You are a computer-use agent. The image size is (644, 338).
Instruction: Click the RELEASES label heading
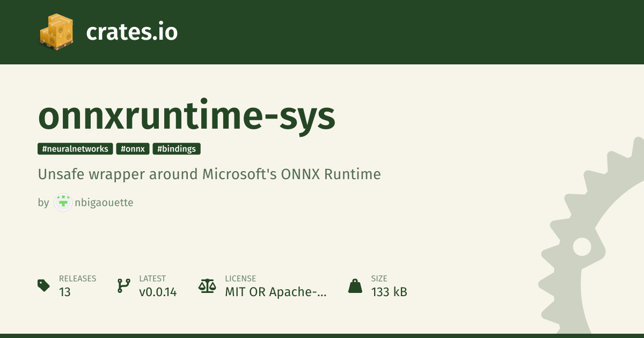pos(78,279)
